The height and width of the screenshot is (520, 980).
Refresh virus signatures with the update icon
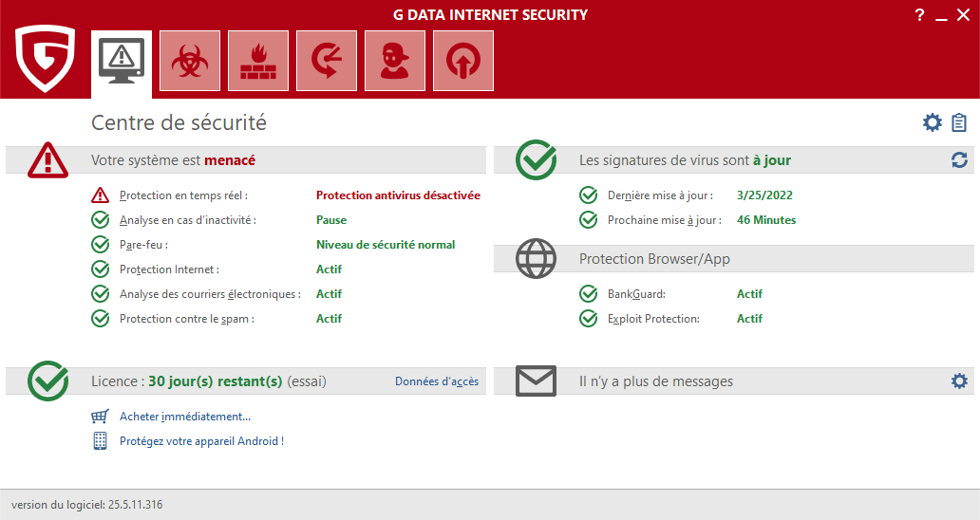tap(959, 159)
